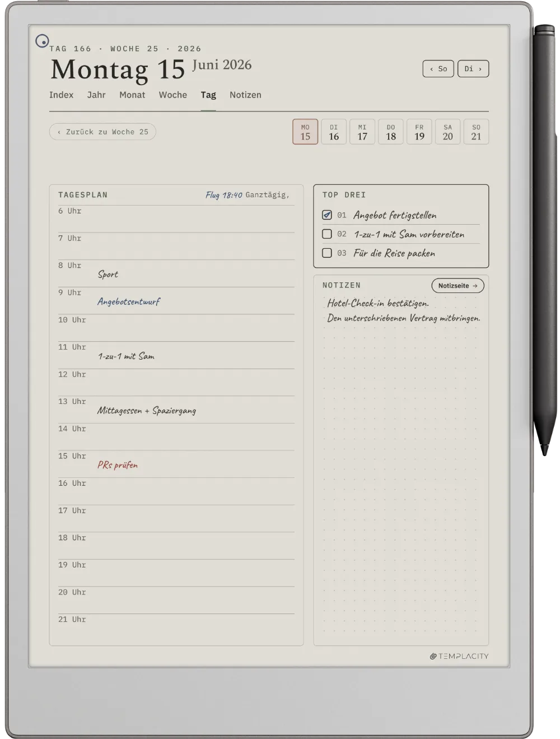The image size is (560, 739).
Task: Tap the TAGESPLAN heading
Action: tap(83, 195)
